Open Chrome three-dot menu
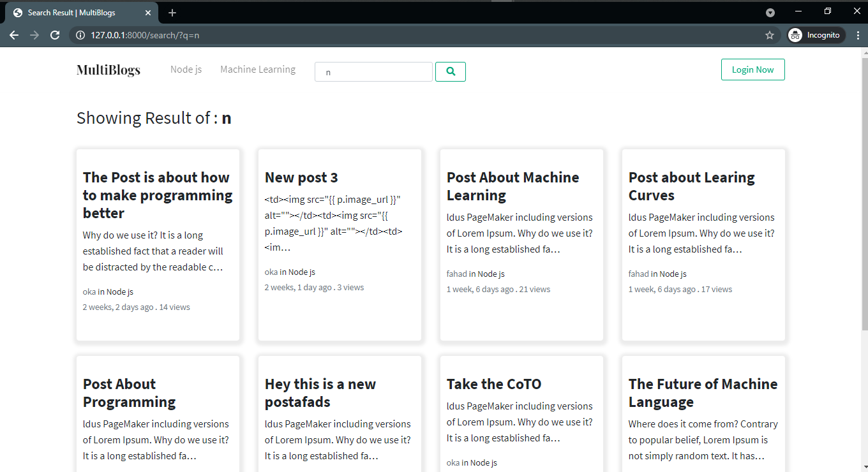This screenshot has width=868, height=472. click(857, 35)
